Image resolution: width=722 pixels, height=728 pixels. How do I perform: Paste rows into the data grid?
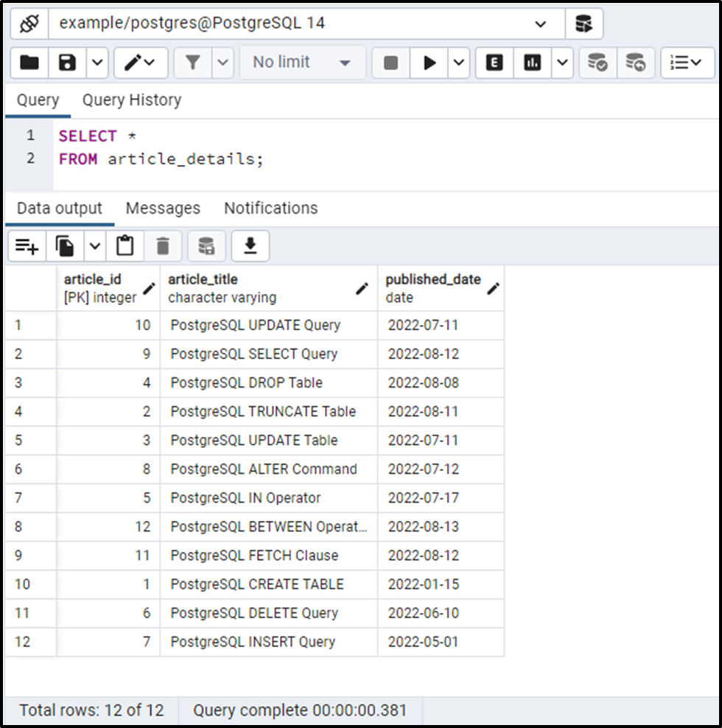pos(125,245)
